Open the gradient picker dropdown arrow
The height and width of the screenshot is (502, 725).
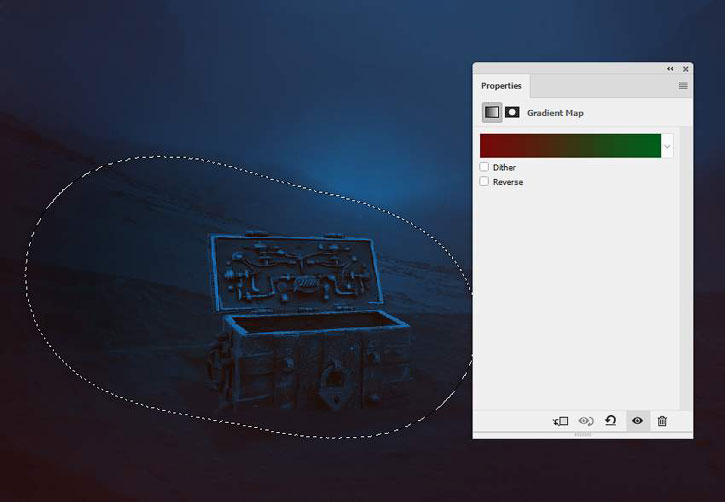[667, 146]
